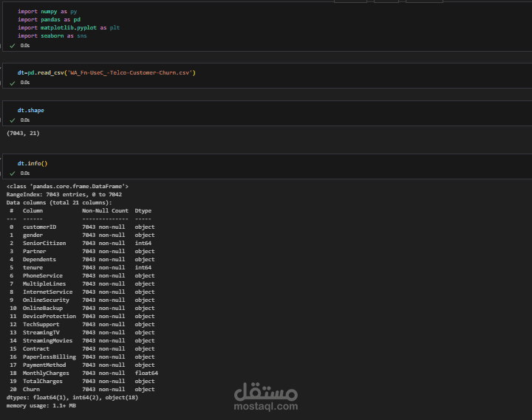This screenshot has width=532, height=420.
Task: Click the int64 dtype in the SeniorCitizen row
Action: 143,244
